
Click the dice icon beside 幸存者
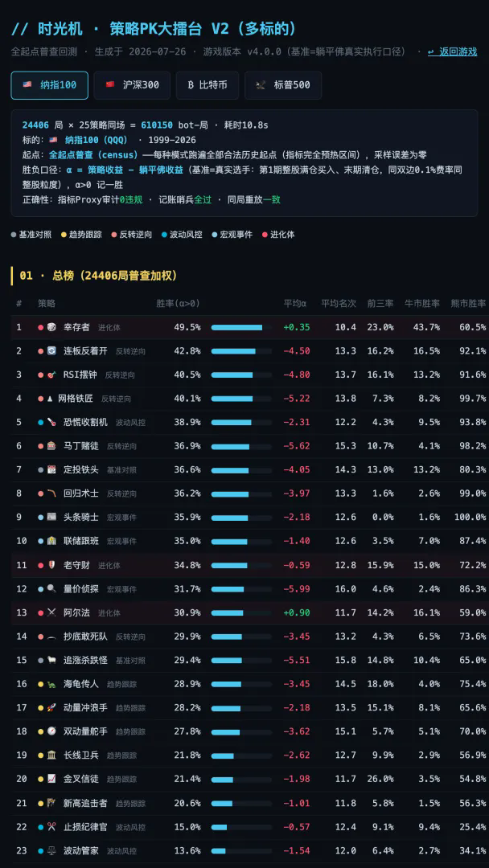pyautogui.click(x=51, y=327)
